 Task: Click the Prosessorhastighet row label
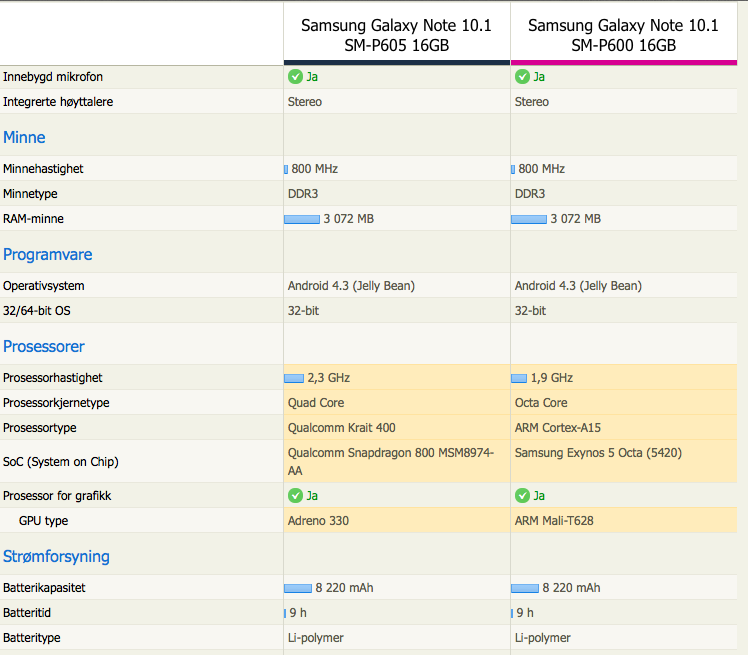52,378
